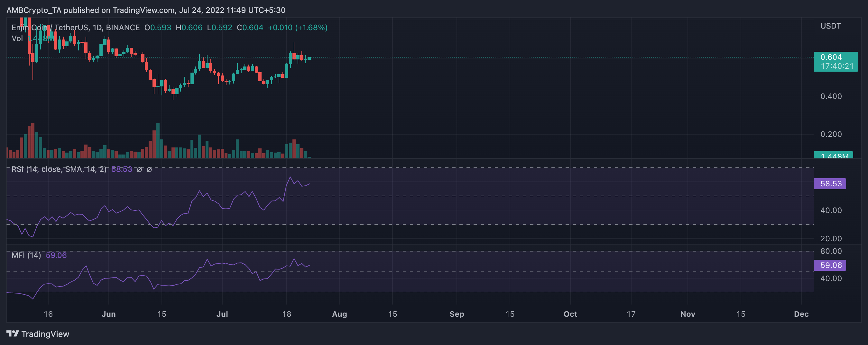
Task: Click the 0.200 level on the price scale
Action: pyautogui.click(x=831, y=134)
